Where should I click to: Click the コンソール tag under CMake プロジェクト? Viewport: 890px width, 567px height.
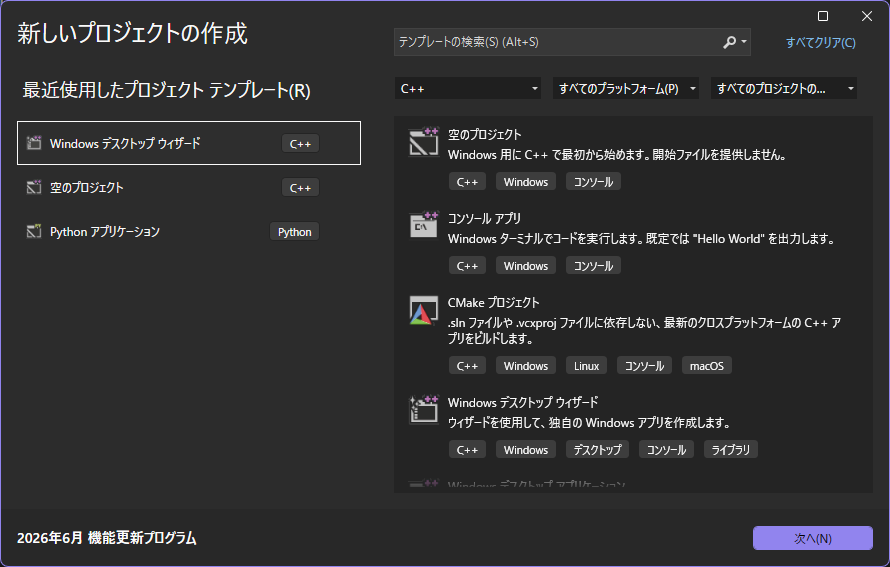(x=644, y=366)
